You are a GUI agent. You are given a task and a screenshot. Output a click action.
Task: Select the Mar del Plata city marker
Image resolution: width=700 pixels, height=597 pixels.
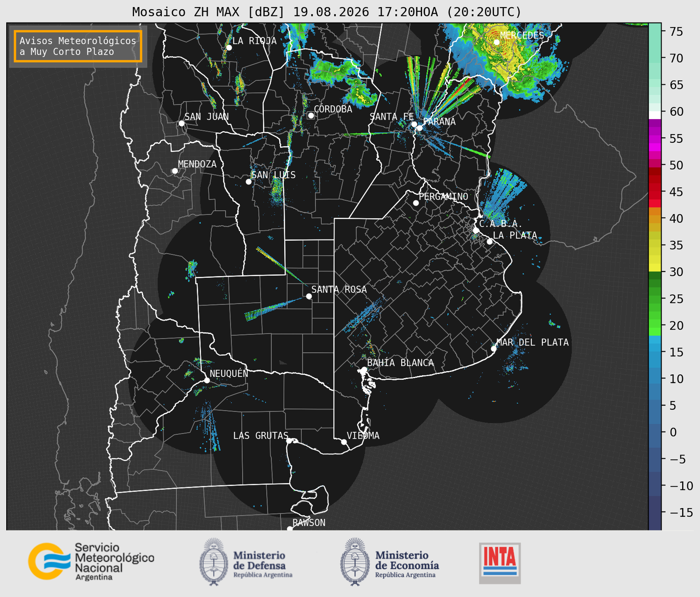point(494,348)
